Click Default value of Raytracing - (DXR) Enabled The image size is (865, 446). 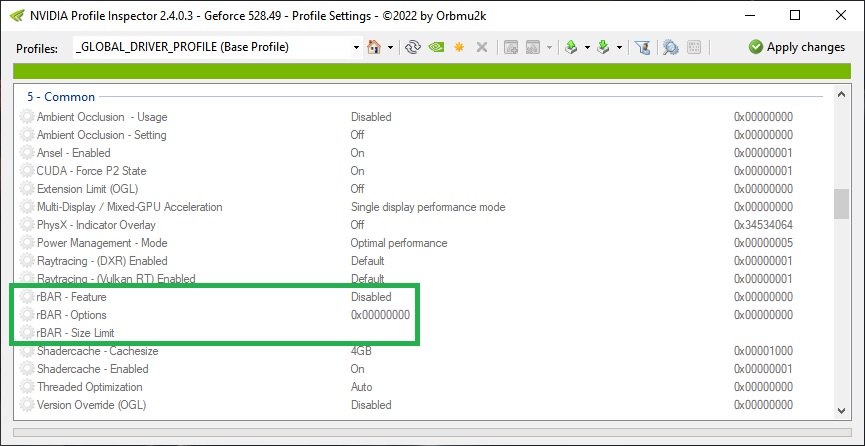click(x=367, y=261)
